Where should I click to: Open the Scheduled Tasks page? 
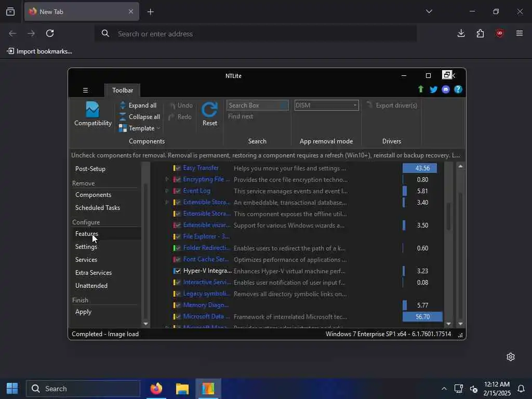[x=98, y=208]
